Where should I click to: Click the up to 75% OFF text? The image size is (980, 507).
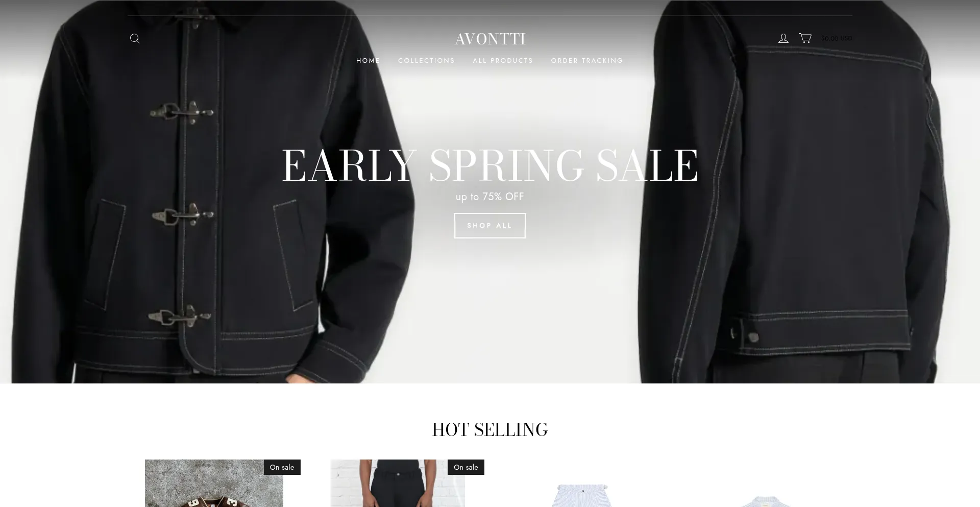click(490, 197)
